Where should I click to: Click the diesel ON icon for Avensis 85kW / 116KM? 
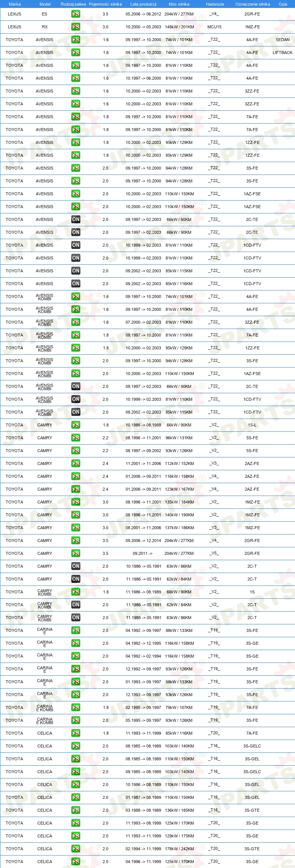[76, 284]
